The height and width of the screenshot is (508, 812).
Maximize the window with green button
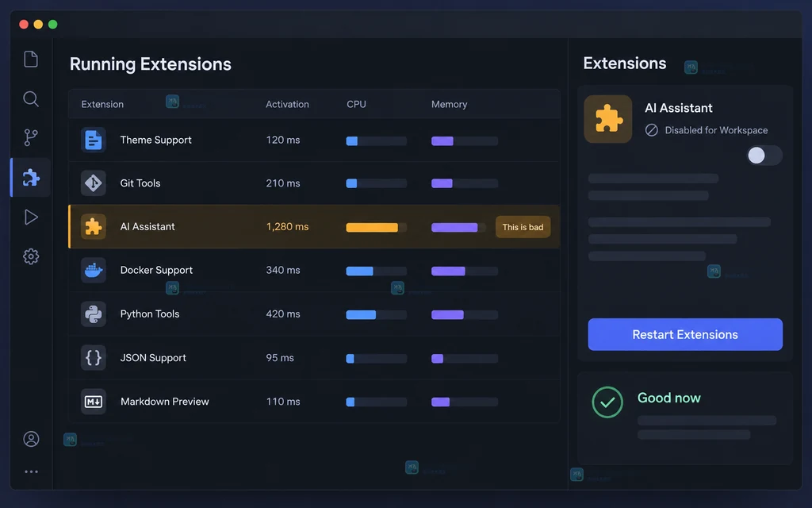(x=52, y=25)
